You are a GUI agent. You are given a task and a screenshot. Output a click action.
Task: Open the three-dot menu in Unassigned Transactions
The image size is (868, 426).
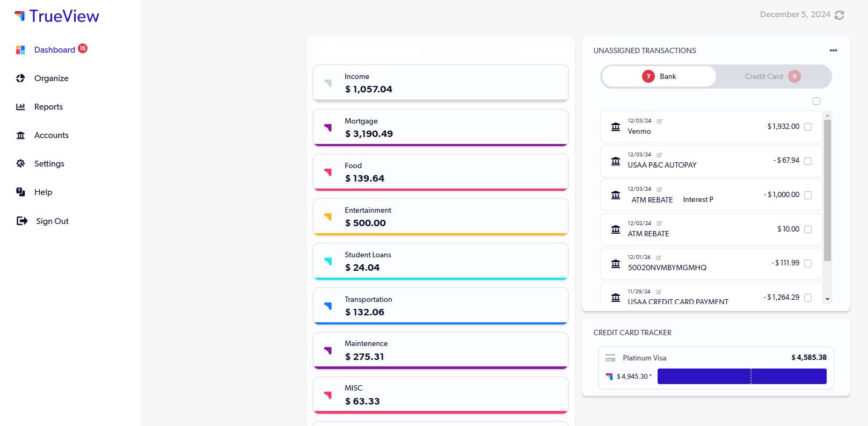point(833,50)
